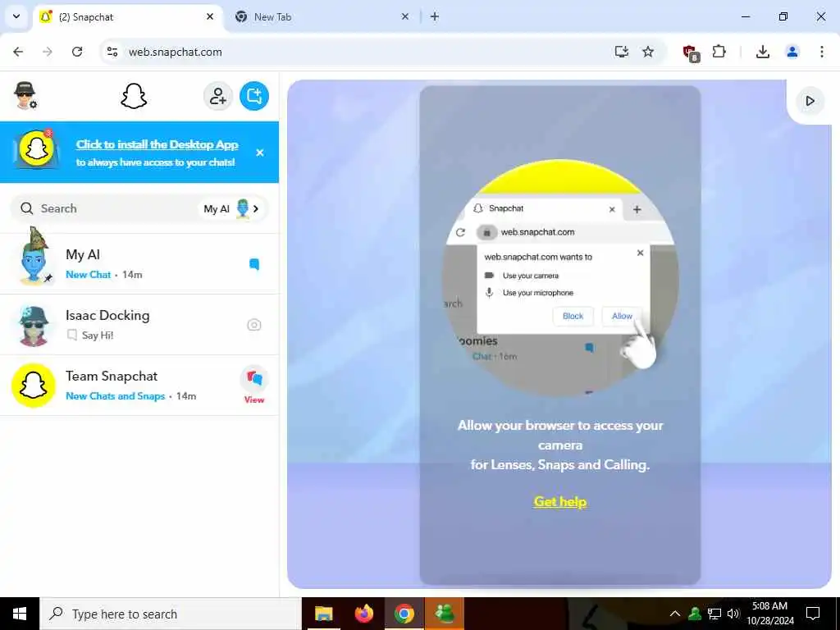Show hidden system tray icons
Screen dimensions: 840x630
[x=675, y=614]
